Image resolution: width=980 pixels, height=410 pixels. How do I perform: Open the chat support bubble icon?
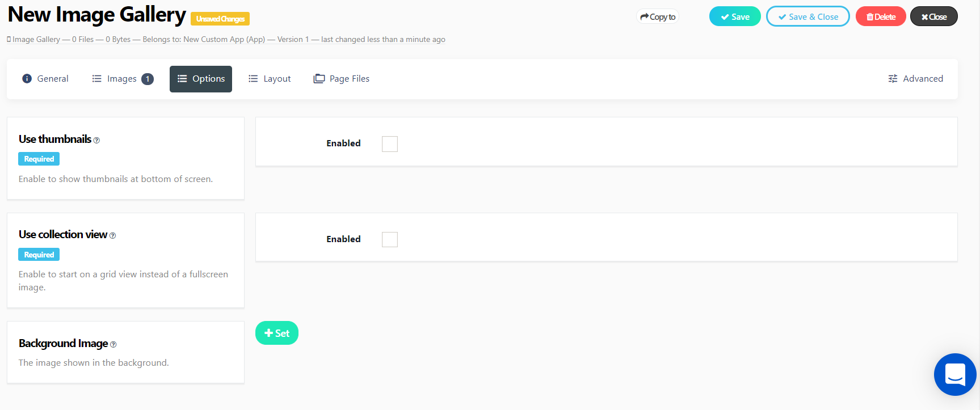tap(955, 374)
